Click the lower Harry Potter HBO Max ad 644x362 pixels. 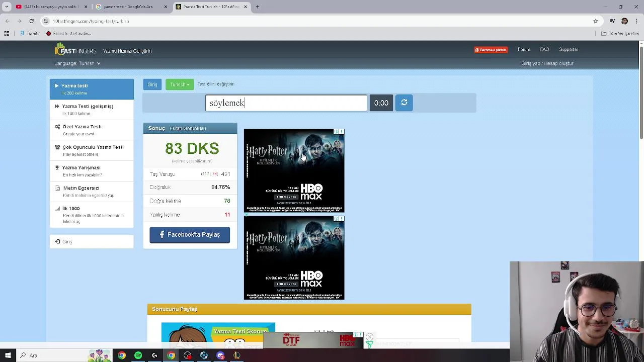point(294,257)
